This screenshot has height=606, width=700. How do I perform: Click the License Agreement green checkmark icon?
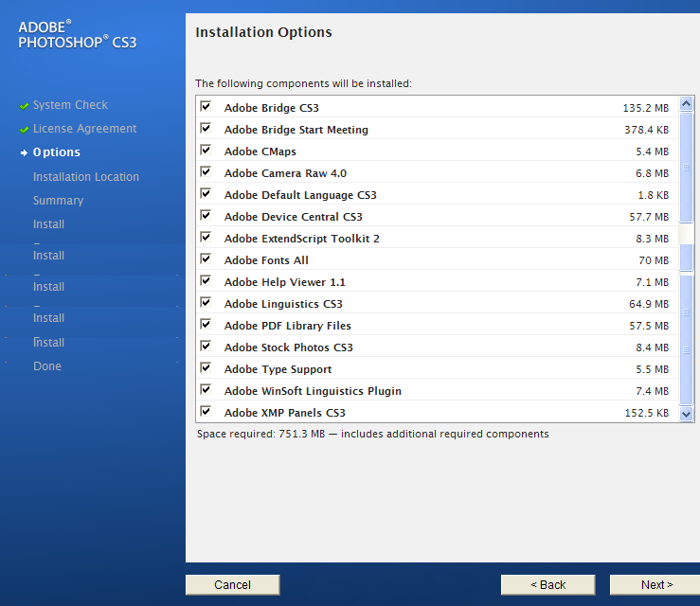[24, 130]
